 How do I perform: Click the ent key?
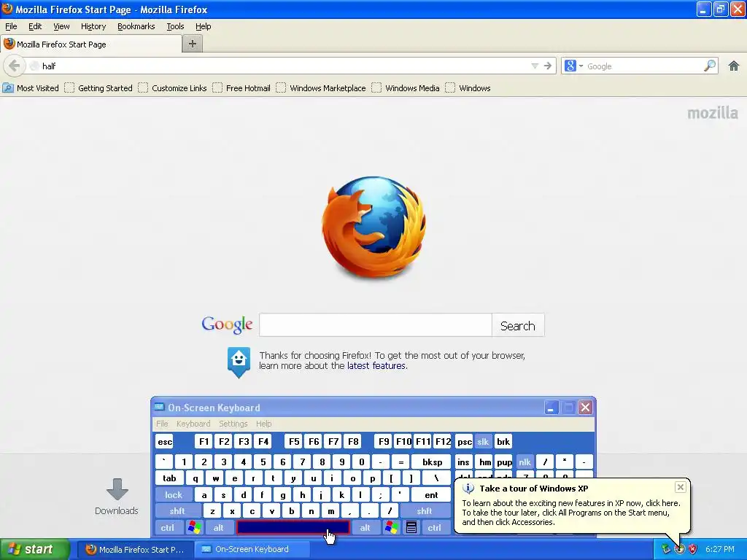pyautogui.click(x=431, y=495)
